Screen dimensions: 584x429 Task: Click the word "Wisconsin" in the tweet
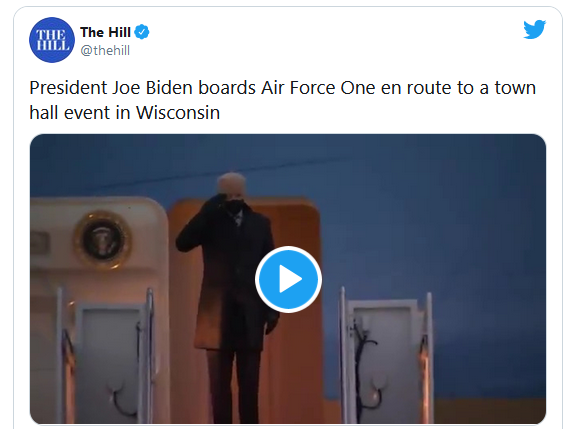pos(178,112)
